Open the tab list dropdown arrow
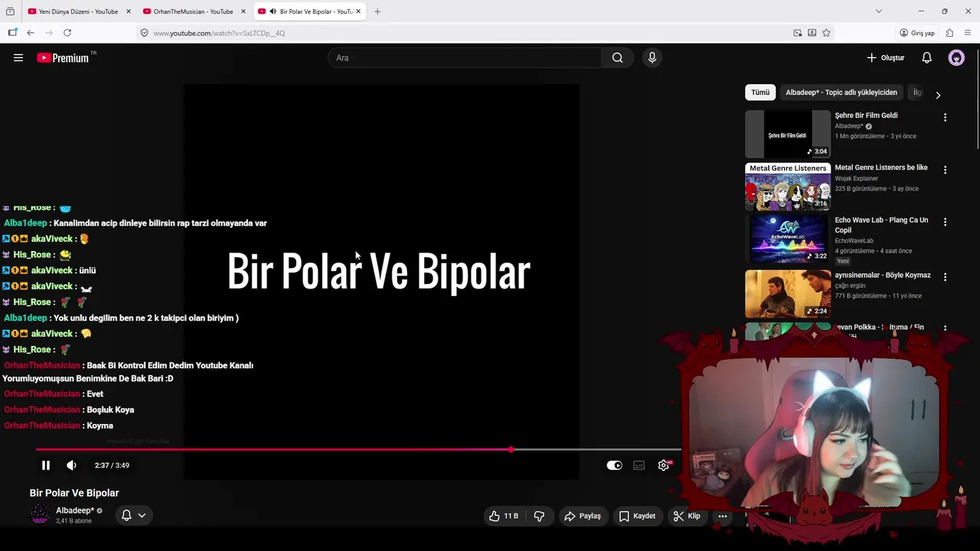 (878, 11)
